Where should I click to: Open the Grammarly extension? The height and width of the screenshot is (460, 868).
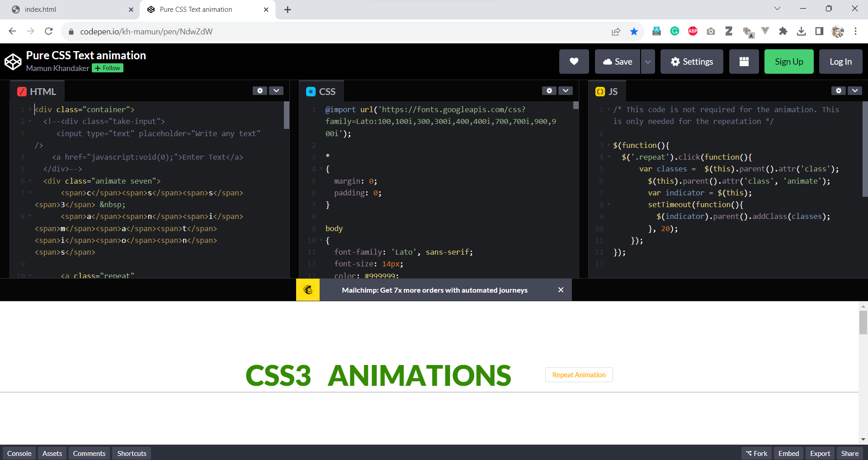[x=675, y=31]
